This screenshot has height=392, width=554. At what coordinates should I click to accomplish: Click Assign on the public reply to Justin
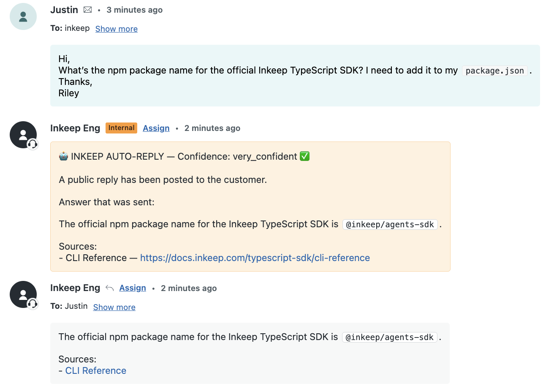pos(133,288)
